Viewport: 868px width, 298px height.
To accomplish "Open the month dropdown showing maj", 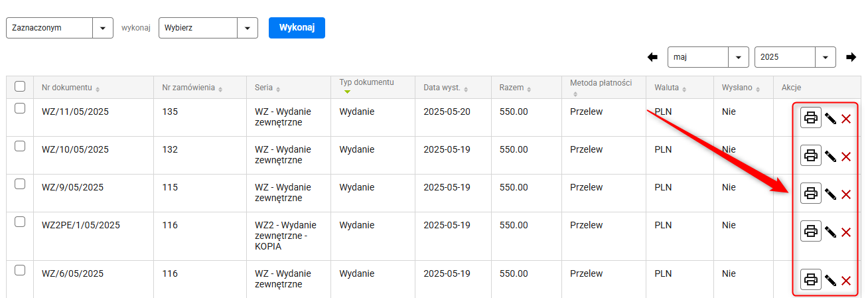I will (708, 57).
